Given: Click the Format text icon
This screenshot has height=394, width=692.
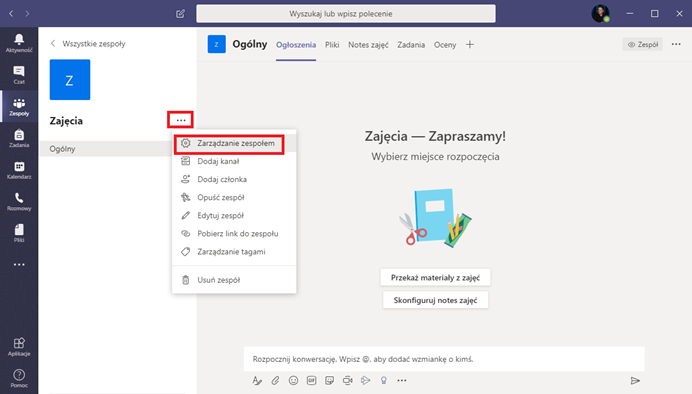Looking at the screenshot, I should [x=257, y=380].
